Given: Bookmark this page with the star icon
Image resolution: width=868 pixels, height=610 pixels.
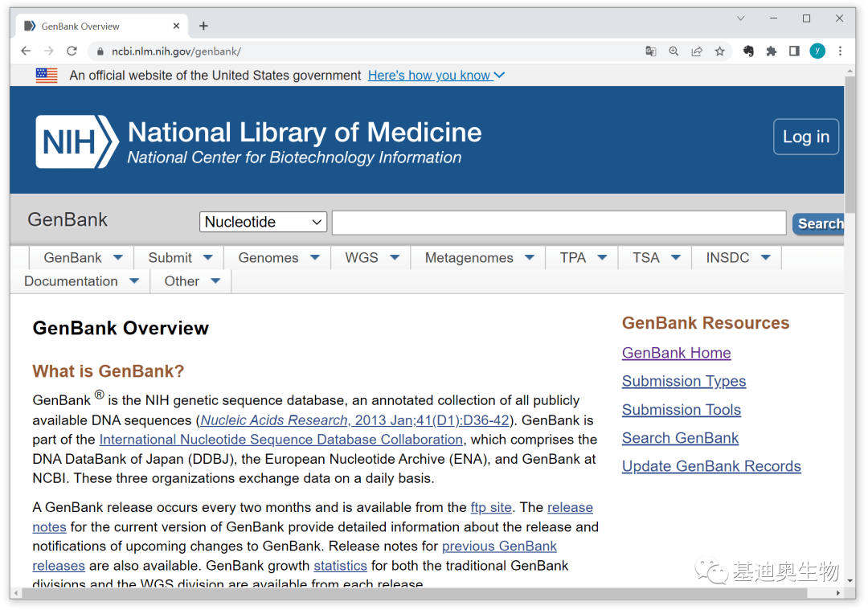Looking at the screenshot, I should pyautogui.click(x=719, y=51).
